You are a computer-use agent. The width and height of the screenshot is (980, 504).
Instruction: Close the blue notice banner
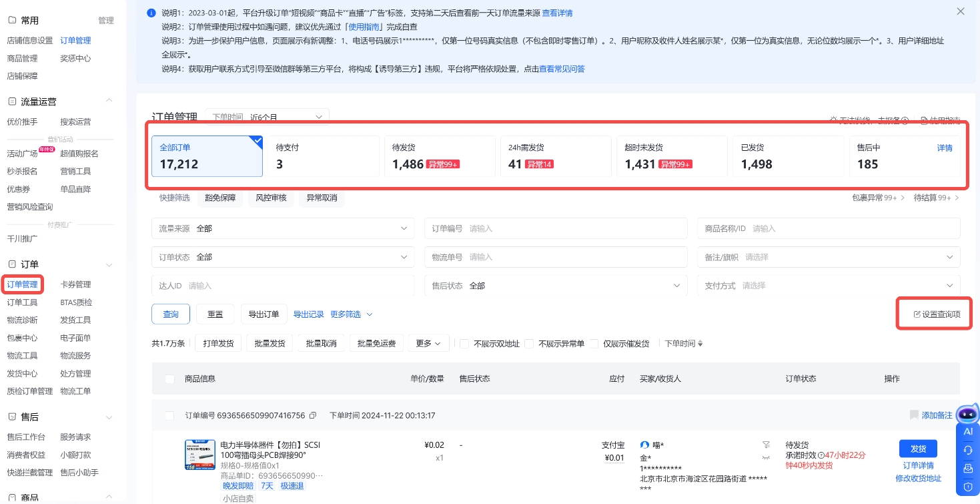pos(961,11)
